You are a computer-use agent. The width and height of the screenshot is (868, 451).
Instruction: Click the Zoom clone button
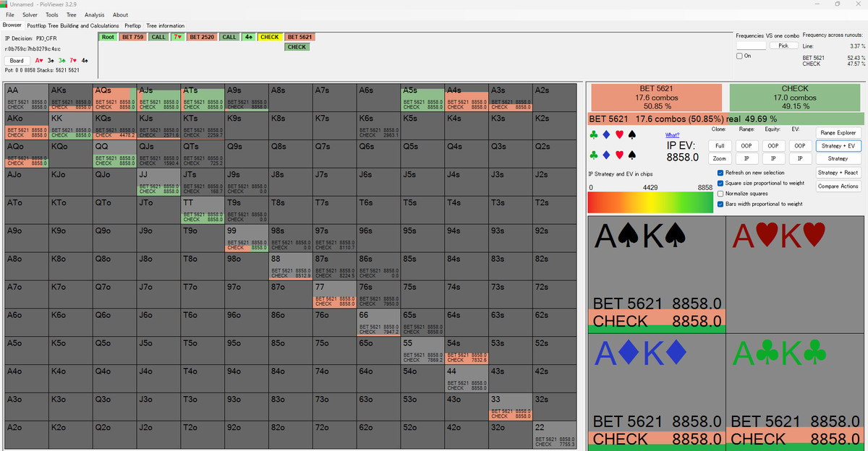point(720,158)
